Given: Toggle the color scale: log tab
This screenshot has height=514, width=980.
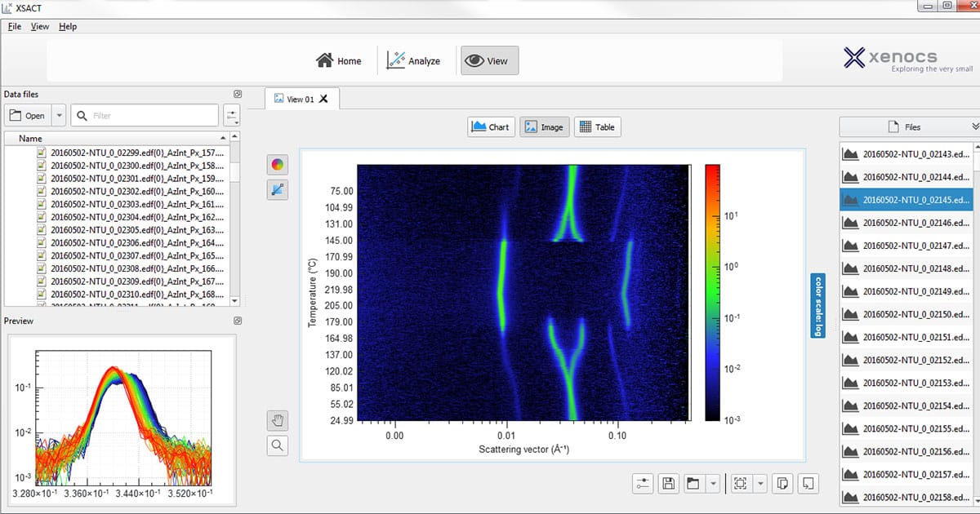Looking at the screenshot, I should click(817, 305).
